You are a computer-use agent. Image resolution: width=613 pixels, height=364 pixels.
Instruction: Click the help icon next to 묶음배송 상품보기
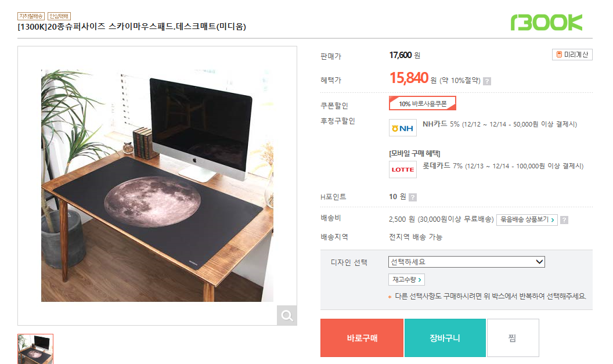click(x=564, y=220)
